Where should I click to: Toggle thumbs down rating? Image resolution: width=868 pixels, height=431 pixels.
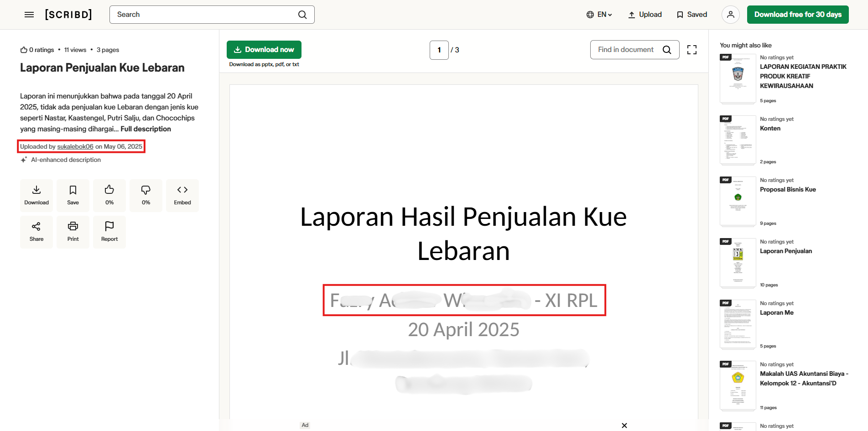point(146,196)
